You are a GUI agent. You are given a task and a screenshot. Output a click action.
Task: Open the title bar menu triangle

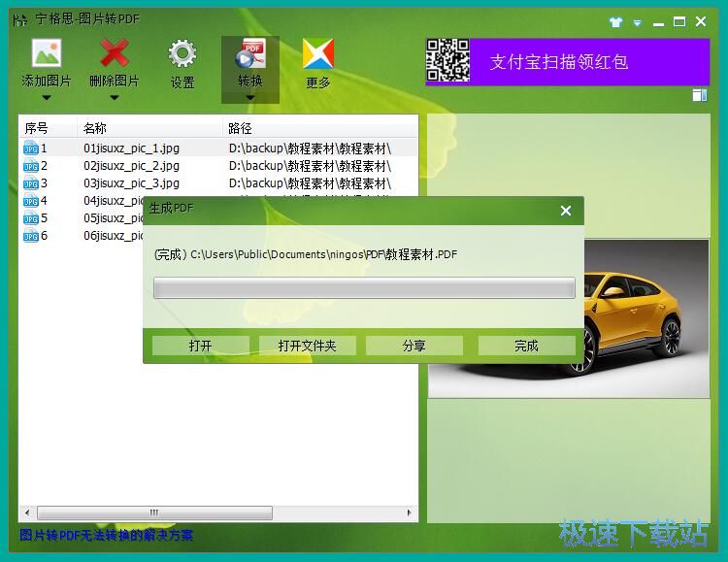pyautogui.click(x=638, y=22)
